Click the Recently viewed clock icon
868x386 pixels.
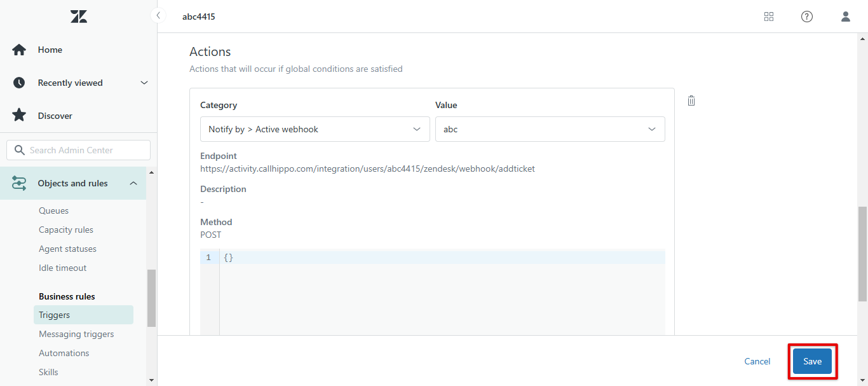19,83
